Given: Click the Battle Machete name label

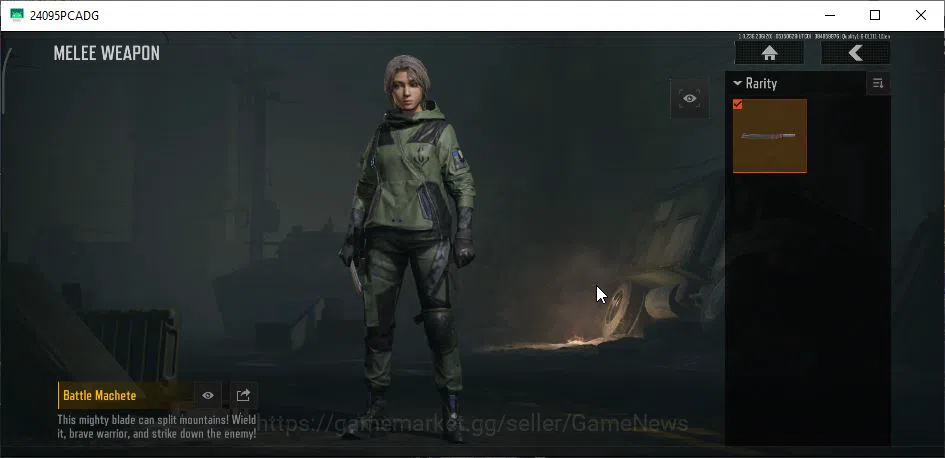Looking at the screenshot, I should [99, 396].
